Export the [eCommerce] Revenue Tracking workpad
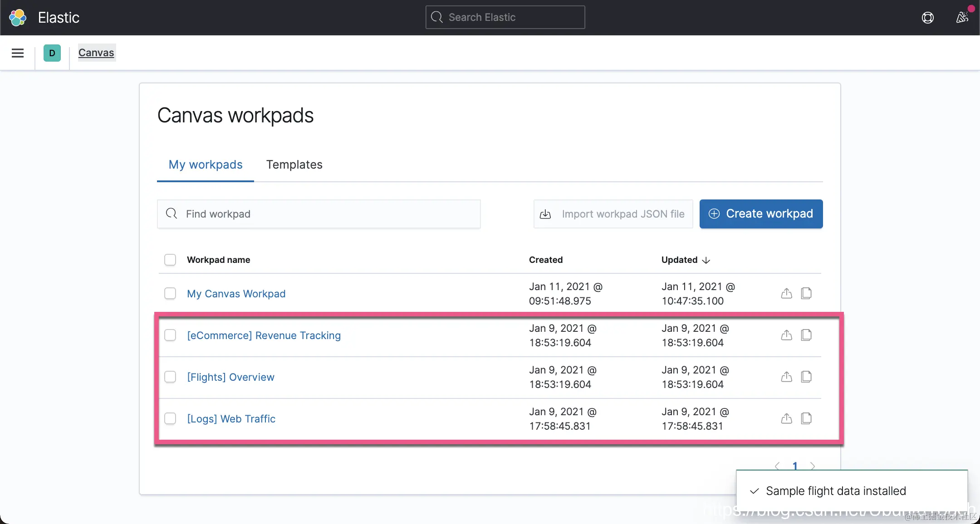Screen dimensions: 980x524 point(786,335)
